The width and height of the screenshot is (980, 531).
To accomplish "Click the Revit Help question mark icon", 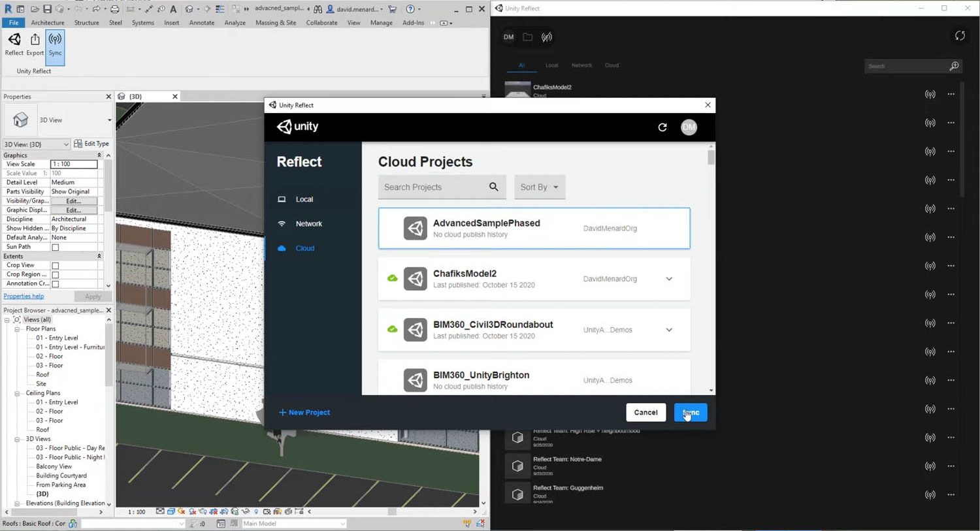I will coord(410,9).
